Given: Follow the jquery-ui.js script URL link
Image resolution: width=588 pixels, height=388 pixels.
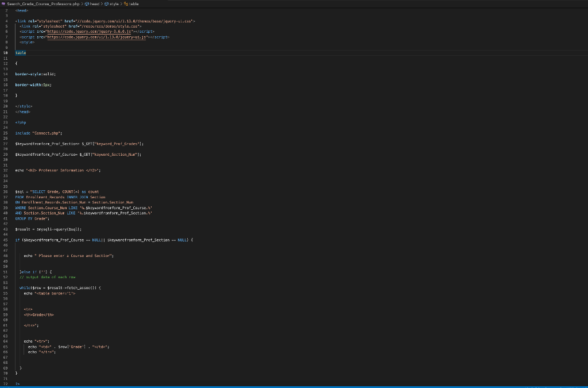Looking at the screenshot, I should (x=96, y=37).
